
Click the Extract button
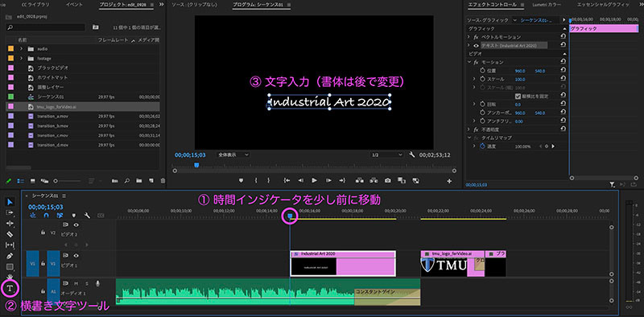click(374, 180)
